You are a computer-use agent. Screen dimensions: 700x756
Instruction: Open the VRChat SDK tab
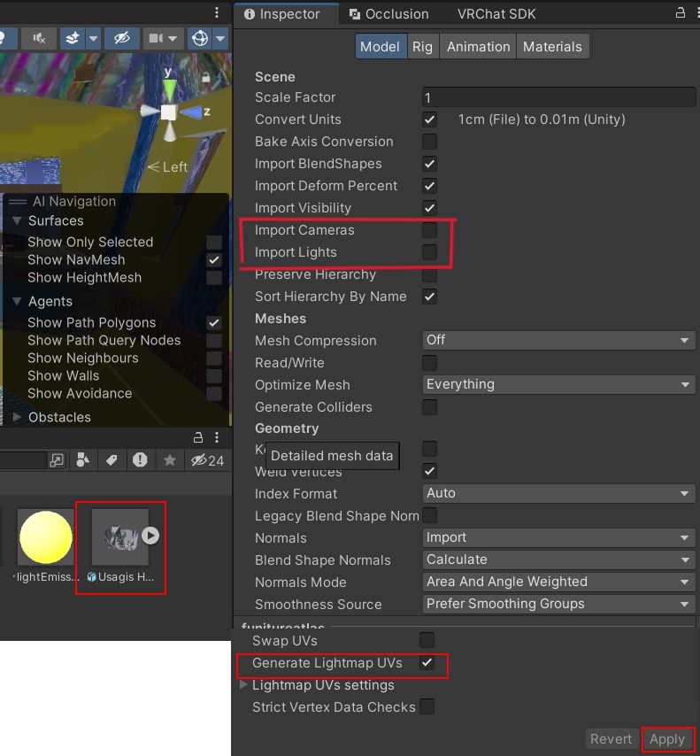[x=496, y=14]
